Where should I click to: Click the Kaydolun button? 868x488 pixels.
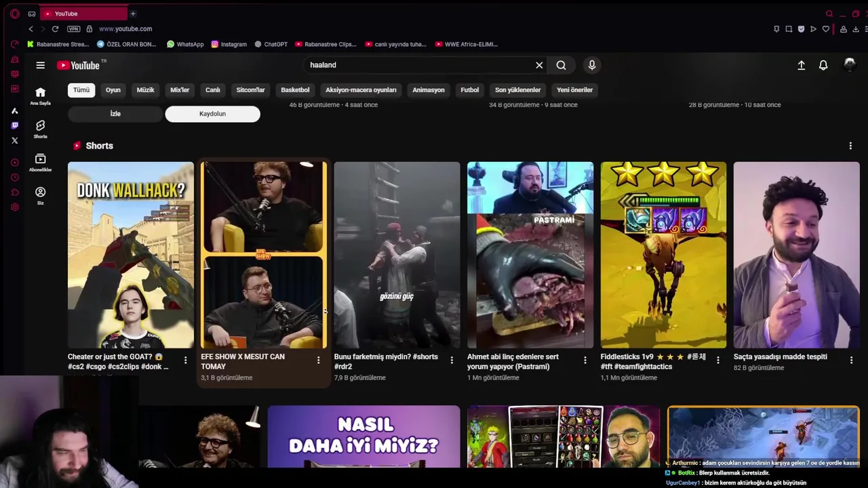pyautogui.click(x=212, y=114)
